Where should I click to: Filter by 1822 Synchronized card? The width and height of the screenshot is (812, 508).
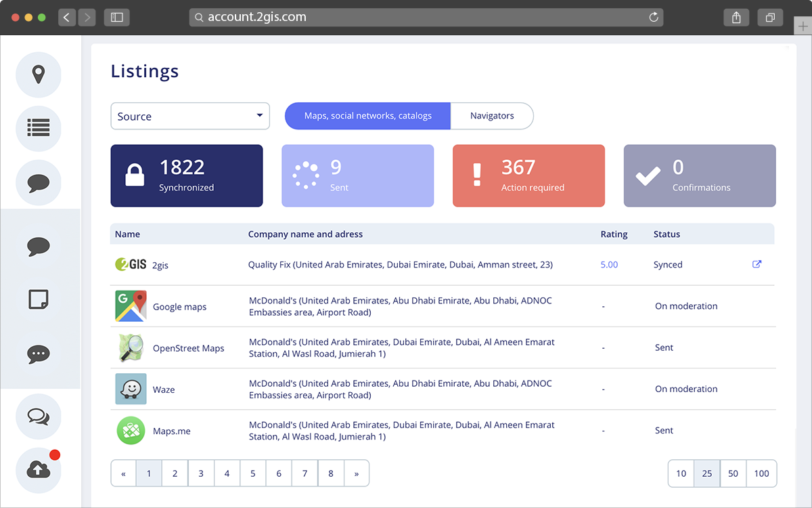point(187,175)
